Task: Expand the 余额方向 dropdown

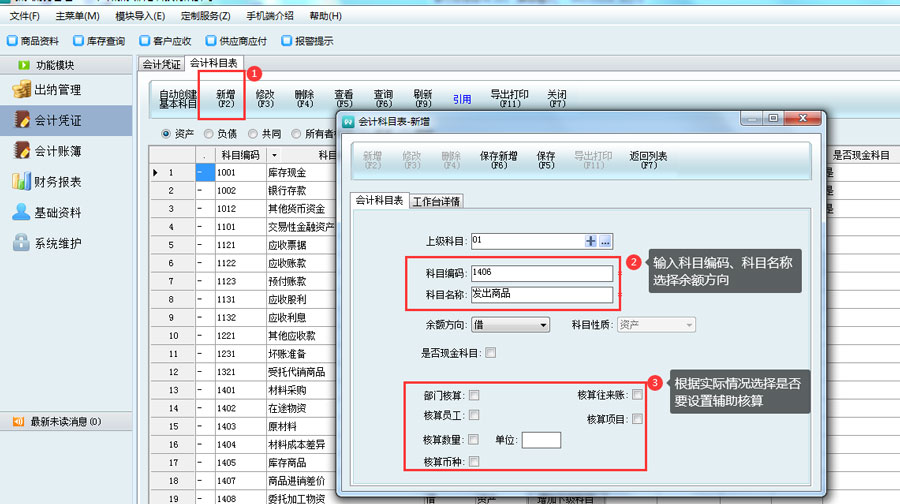Action: [x=543, y=325]
